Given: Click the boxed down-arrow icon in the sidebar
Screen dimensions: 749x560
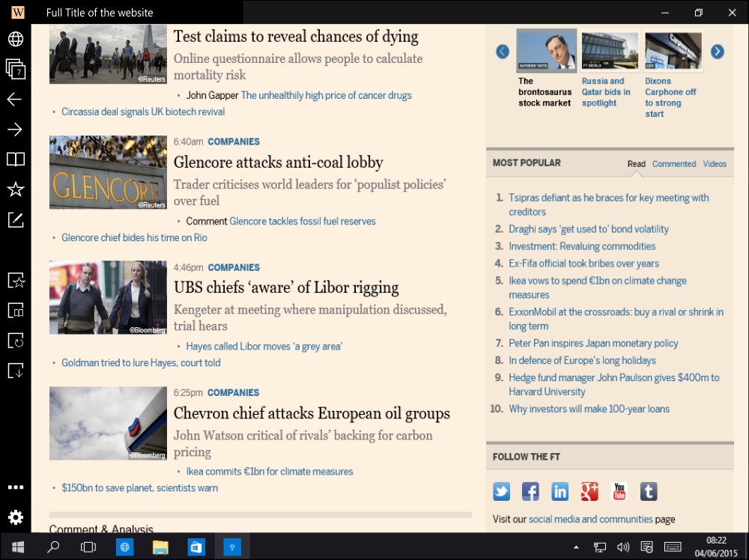Looking at the screenshot, I should (x=16, y=371).
